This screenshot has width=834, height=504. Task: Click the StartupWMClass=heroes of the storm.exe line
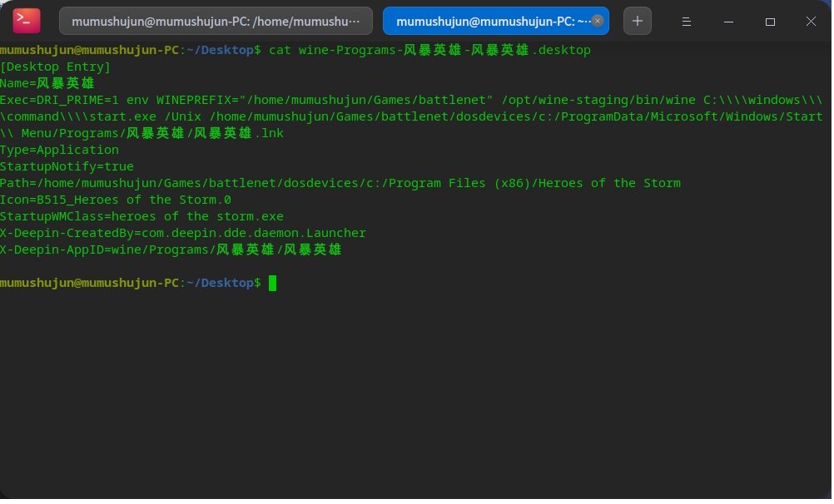141,216
